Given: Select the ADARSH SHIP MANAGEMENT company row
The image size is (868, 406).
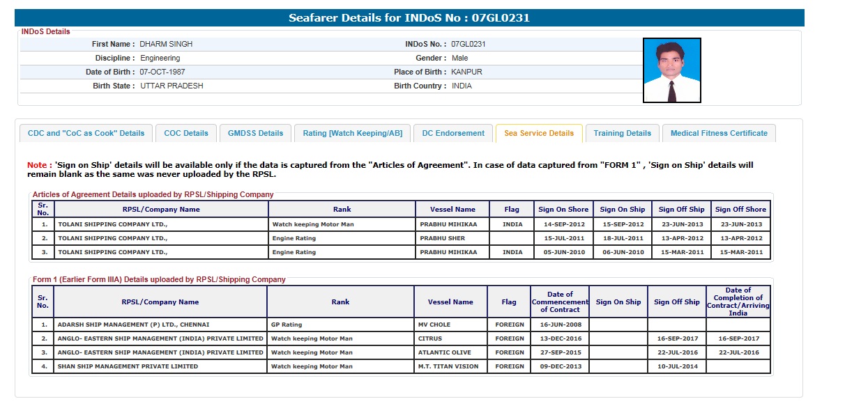Looking at the screenshot, I should 160,325.
